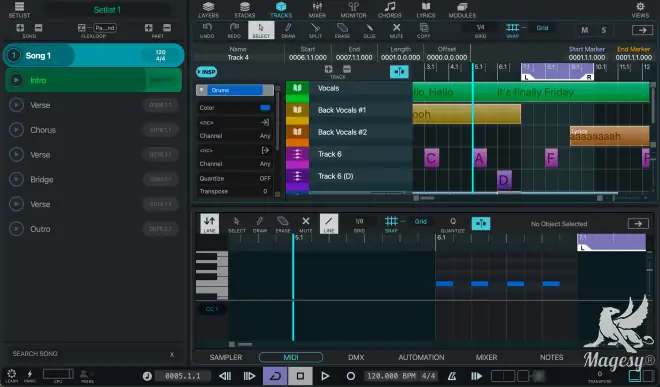The image size is (660, 387).
Task: Click the Undo tool
Action: 207,31
